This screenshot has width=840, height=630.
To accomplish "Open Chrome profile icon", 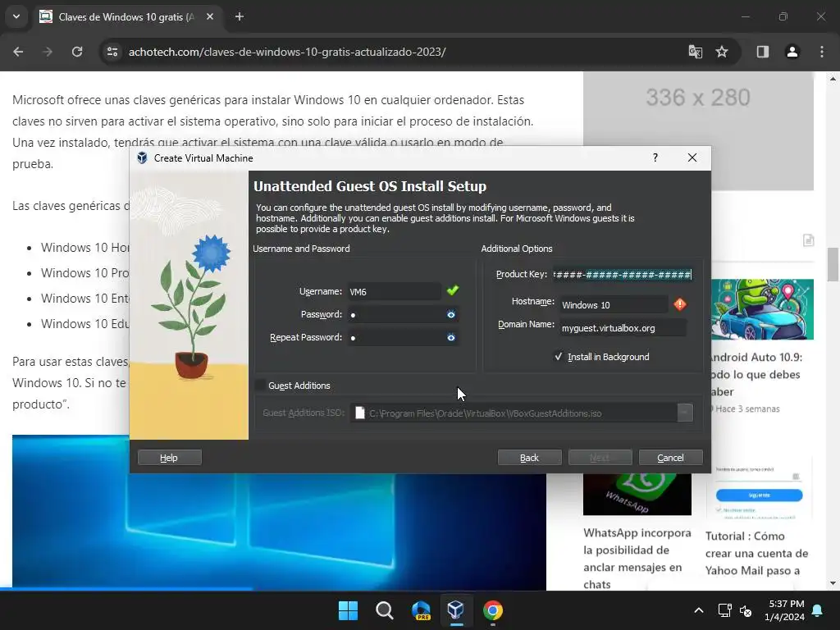I will point(792,52).
